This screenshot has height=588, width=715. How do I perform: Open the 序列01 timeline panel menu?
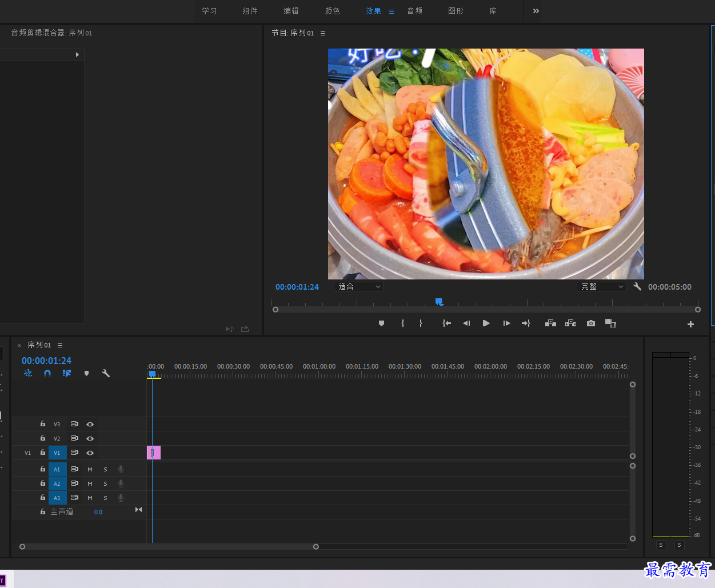(60, 345)
